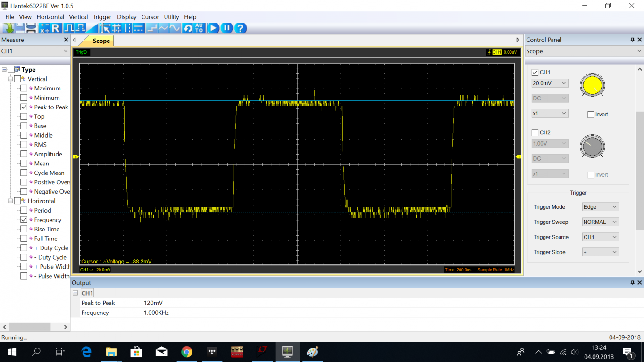Image resolution: width=644 pixels, height=362 pixels.
Task: Open the Trigger Slope dropdown
Action: point(600,252)
